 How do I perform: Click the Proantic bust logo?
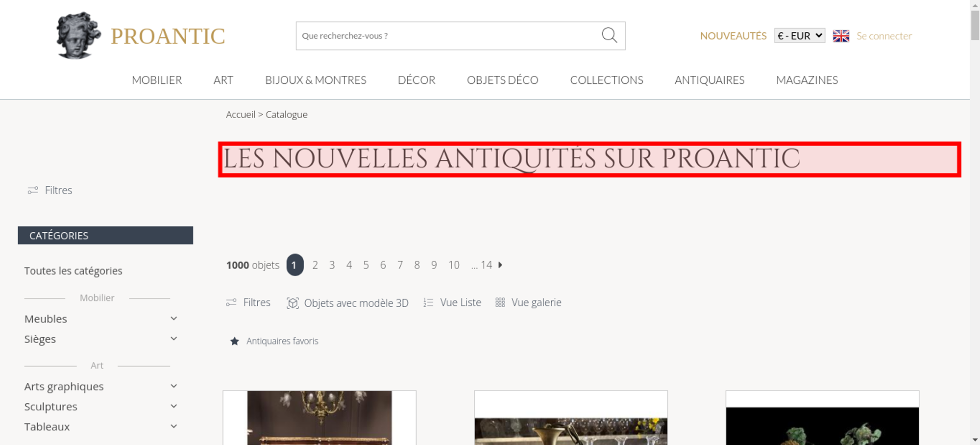coord(78,35)
